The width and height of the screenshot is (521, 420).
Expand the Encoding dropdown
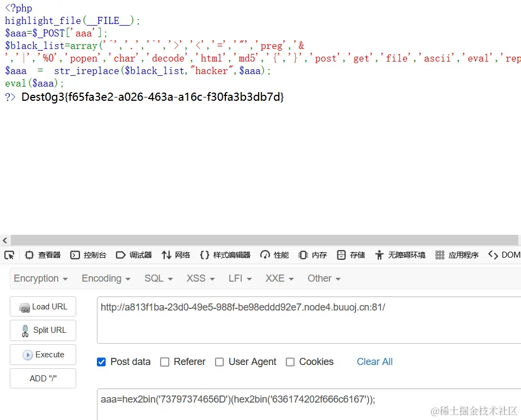(x=106, y=278)
